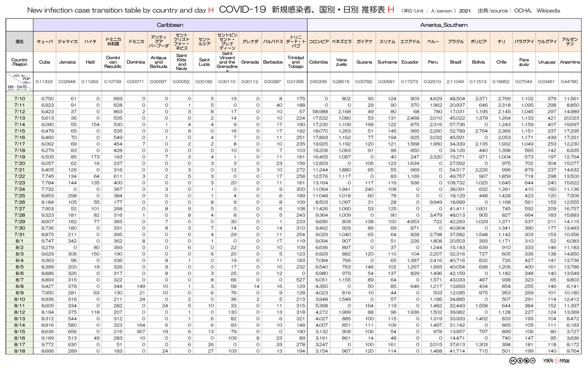Click the Peru column header
Image resolution: width=588 pixels, height=368 pixels.
[433, 63]
